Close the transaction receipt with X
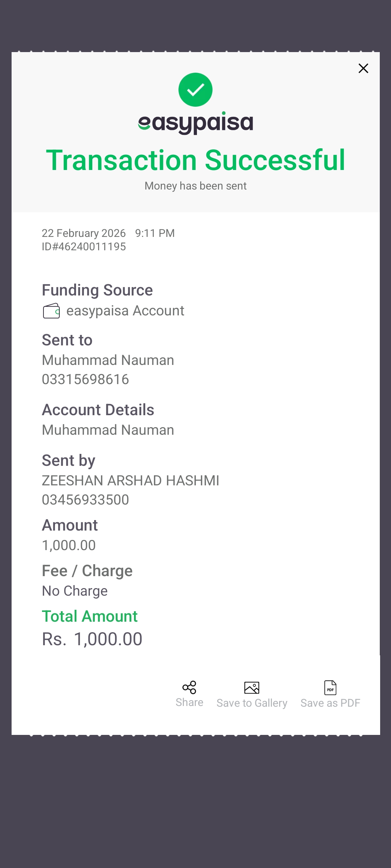The height and width of the screenshot is (868, 391). pyautogui.click(x=363, y=68)
